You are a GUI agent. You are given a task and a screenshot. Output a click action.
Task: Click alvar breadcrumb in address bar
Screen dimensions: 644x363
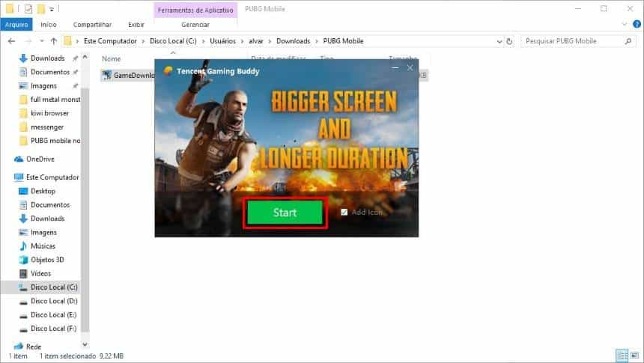pos(256,41)
